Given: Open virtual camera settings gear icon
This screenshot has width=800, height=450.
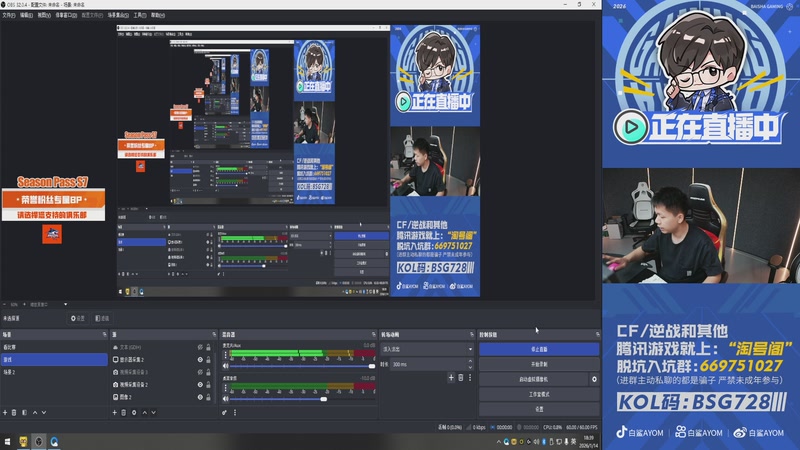Looking at the screenshot, I should [594, 379].
